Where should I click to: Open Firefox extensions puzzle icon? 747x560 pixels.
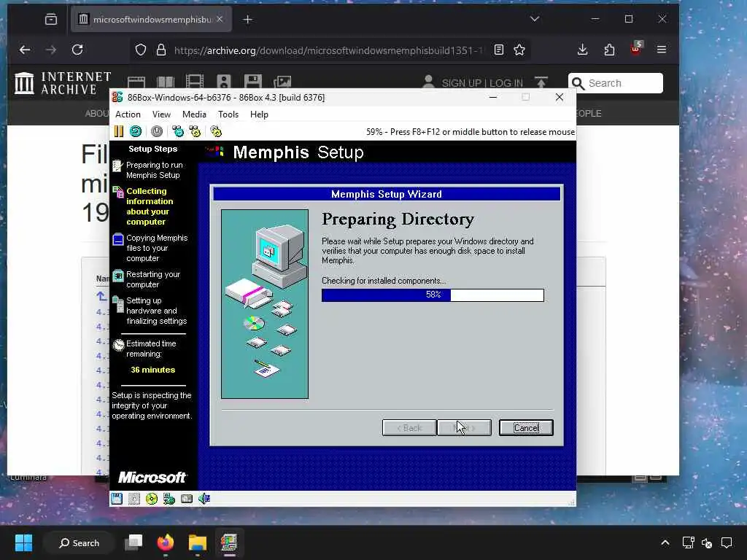[609, 50]
